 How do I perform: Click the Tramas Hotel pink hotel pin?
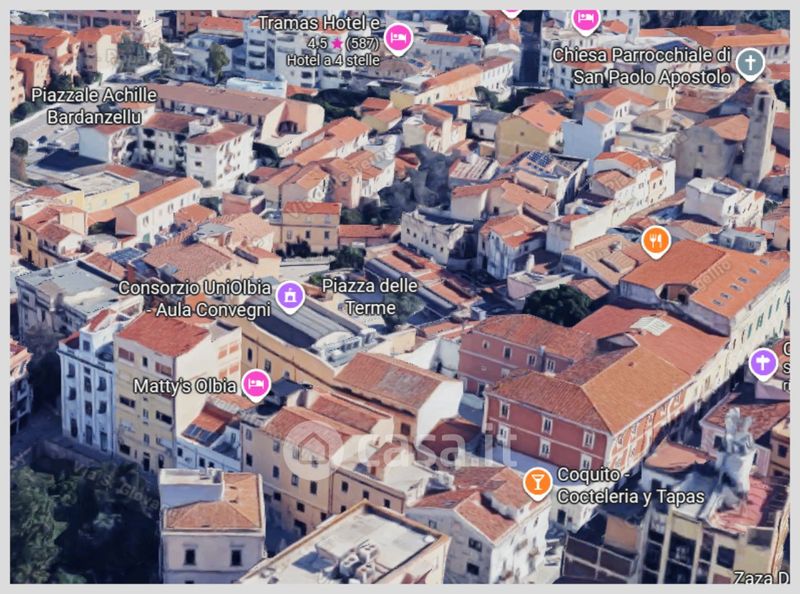(x=398, y=38)
